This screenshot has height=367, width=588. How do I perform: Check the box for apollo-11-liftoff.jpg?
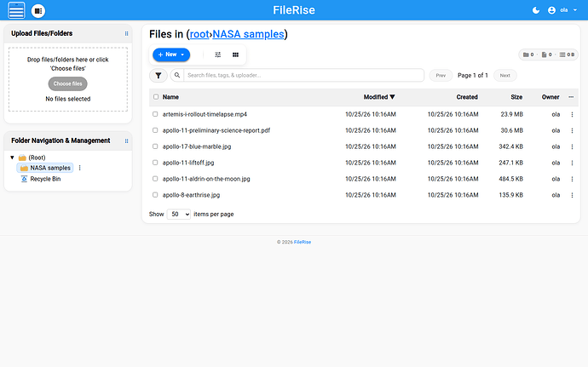[155, 163]
